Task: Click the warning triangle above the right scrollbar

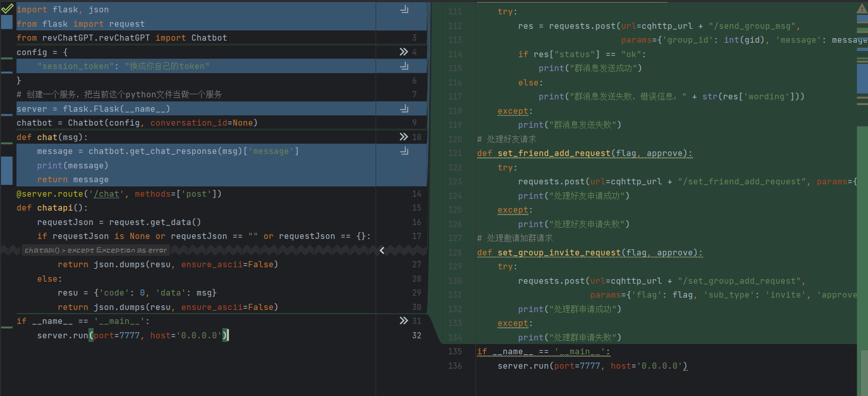Action: coord(862,8)
